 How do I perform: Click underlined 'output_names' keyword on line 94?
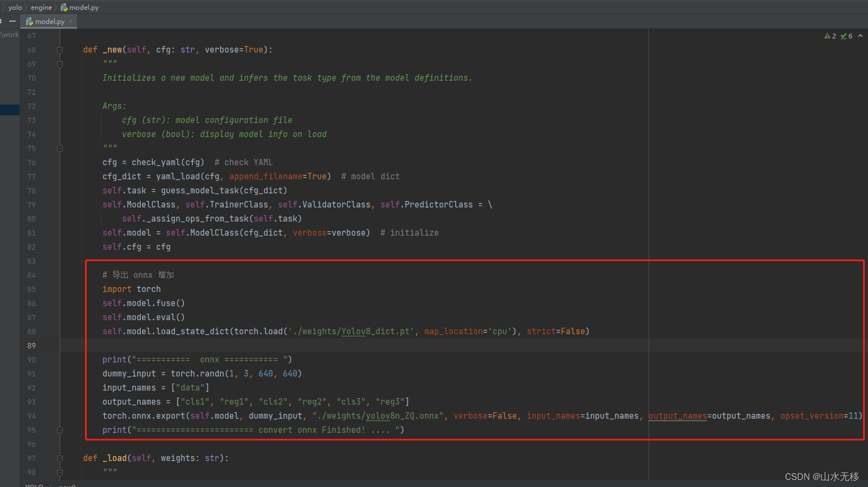pos(678,416)
